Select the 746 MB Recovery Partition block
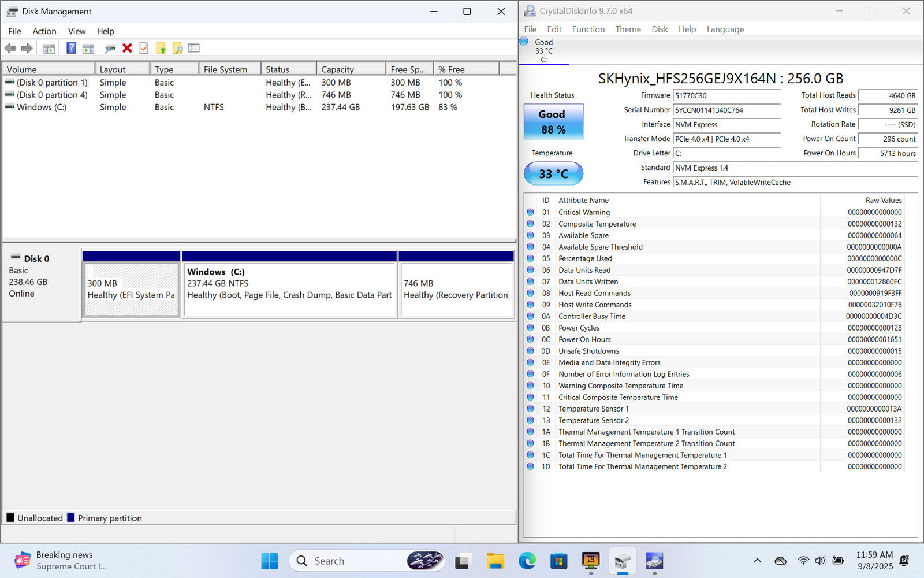The height and width of the screenshot is (578, 924). pyautogui.click(x=456, y=290)
